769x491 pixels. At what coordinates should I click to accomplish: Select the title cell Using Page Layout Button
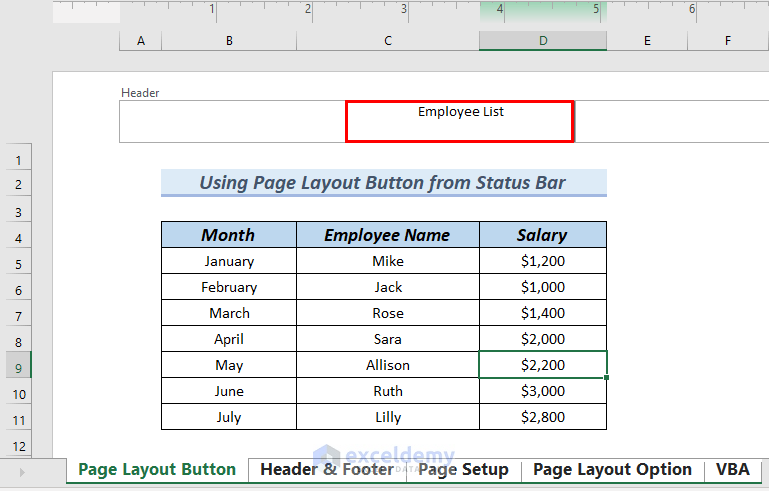(x=384, y=183)
